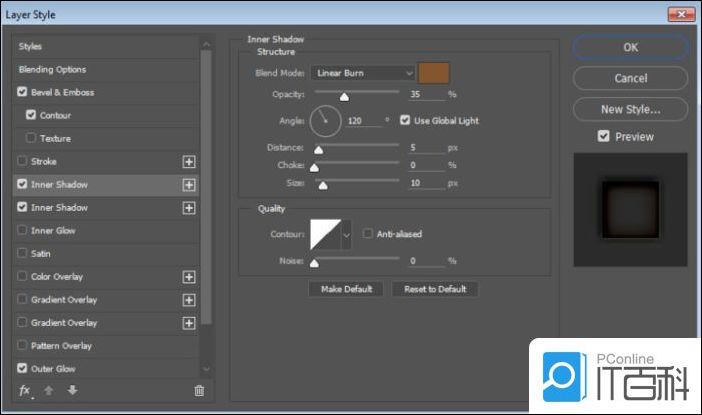The width and height of the screenshot is (702, 415).
Task: Click plus icon on selected Inner Shadow
Action: point(189,185)
